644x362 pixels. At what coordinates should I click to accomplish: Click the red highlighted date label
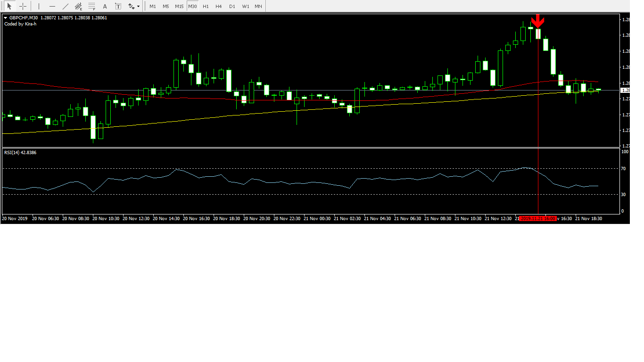pos(538,219)
